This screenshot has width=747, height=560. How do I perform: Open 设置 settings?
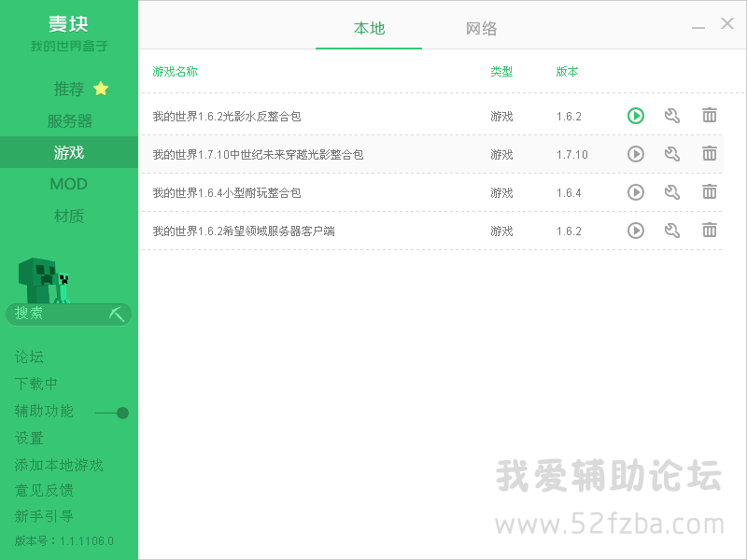coord(29,438)
